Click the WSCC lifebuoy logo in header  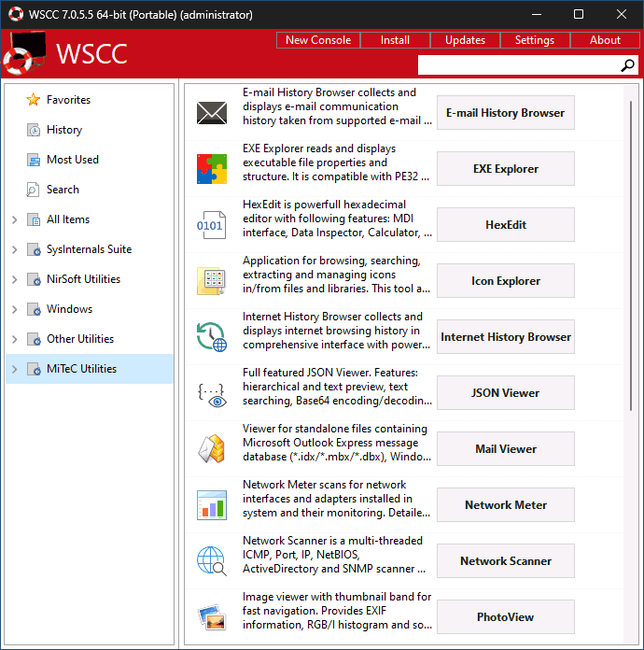(x=24, y=54)
